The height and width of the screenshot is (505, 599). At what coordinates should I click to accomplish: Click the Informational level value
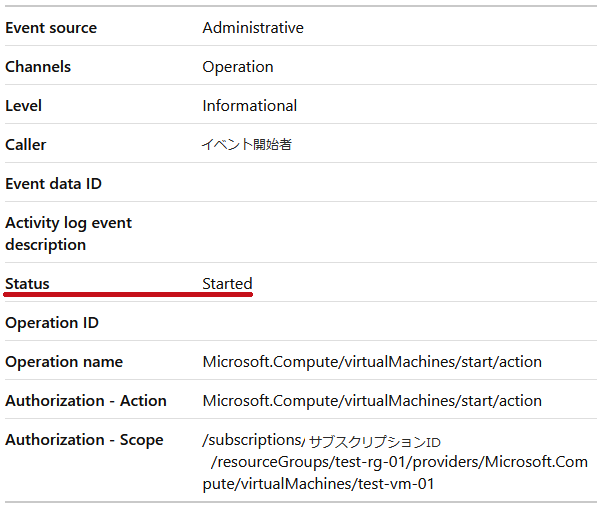pyautogui.click(x=249, y=106)
